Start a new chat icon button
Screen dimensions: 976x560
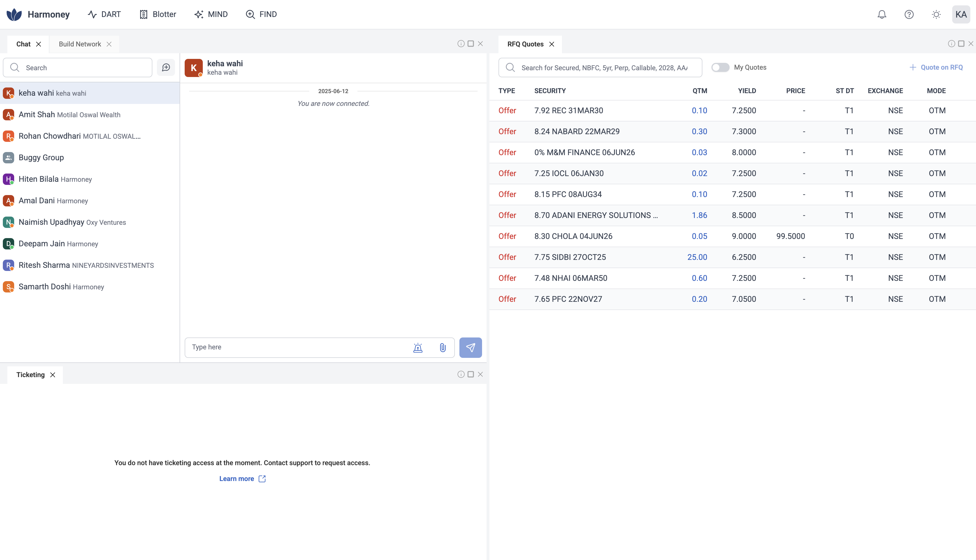tap(166, 68)
